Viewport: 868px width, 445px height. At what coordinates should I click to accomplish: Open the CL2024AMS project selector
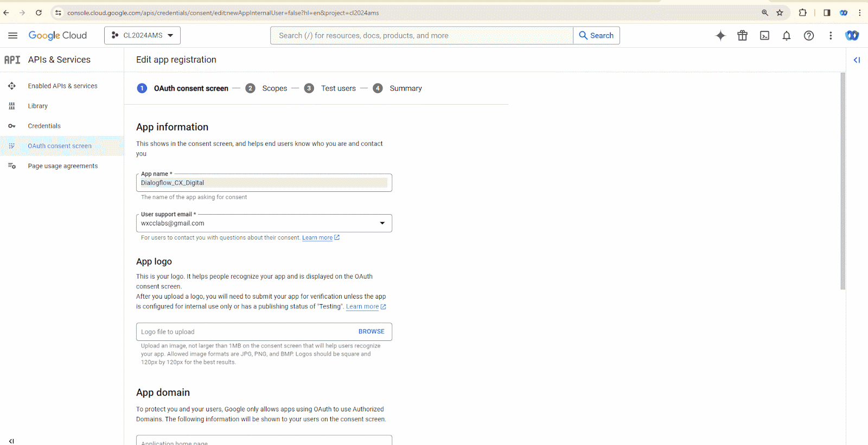(x=142, y=35)
